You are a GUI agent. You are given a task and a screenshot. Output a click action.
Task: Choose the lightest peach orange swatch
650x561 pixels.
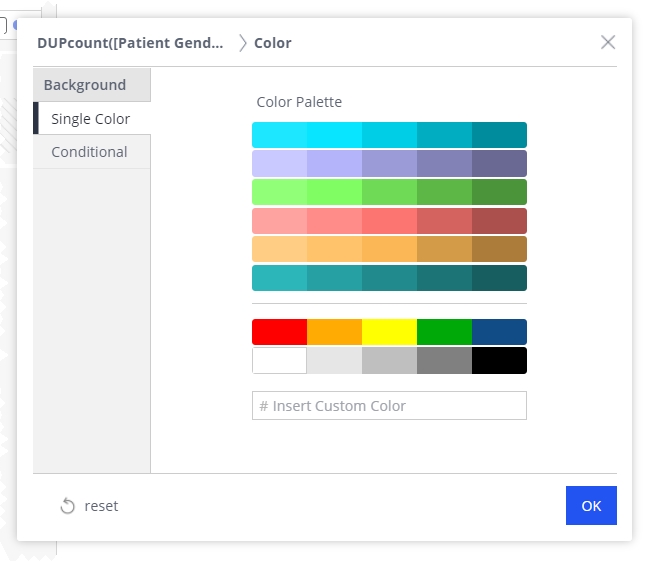tap(279, 249)
